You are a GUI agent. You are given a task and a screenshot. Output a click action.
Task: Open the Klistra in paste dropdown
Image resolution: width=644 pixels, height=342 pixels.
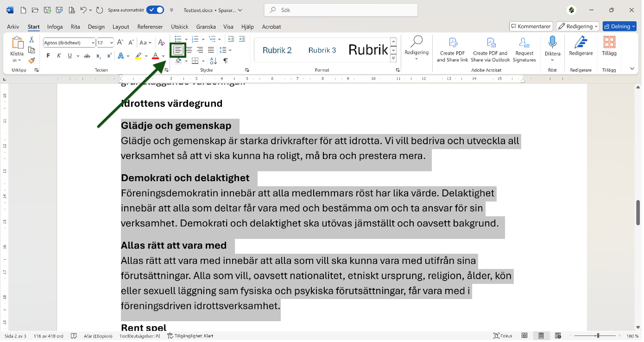pyautogui.click(x=17, y=57)
